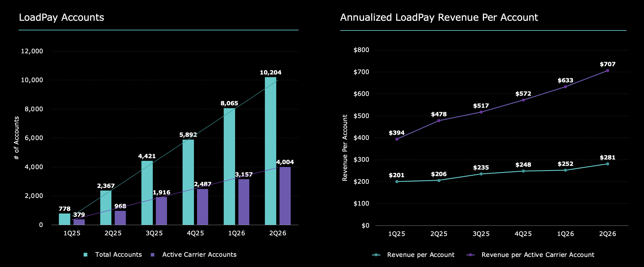Click the 3Q25 Total Accounts bar
This screenshot has width=644, height=267.
coord(147,193)
